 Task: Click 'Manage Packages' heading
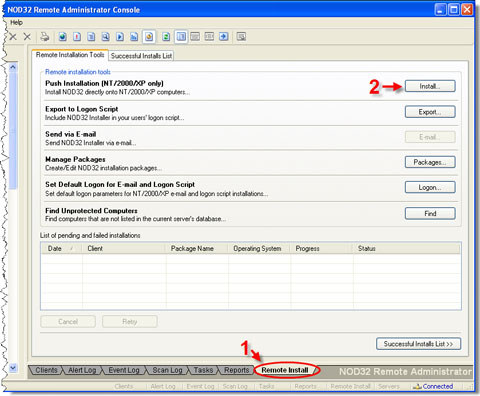click(75, 159)
